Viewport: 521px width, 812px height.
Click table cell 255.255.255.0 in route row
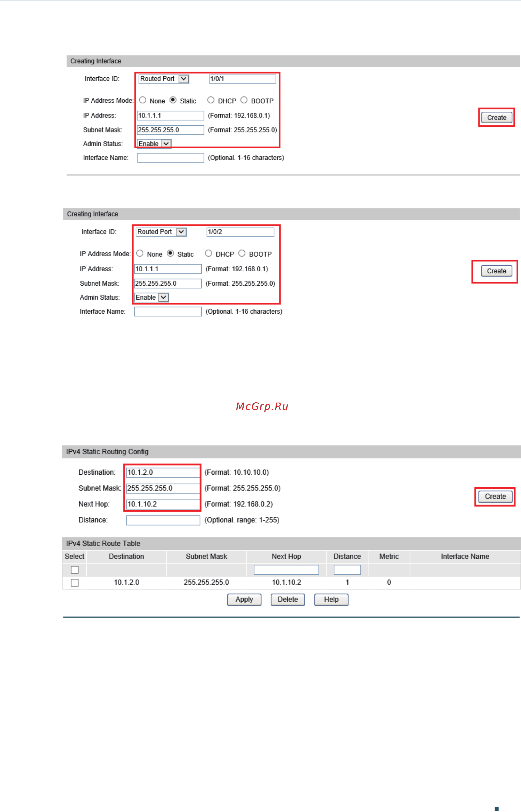pyautogui.click(x=206, y=582)
